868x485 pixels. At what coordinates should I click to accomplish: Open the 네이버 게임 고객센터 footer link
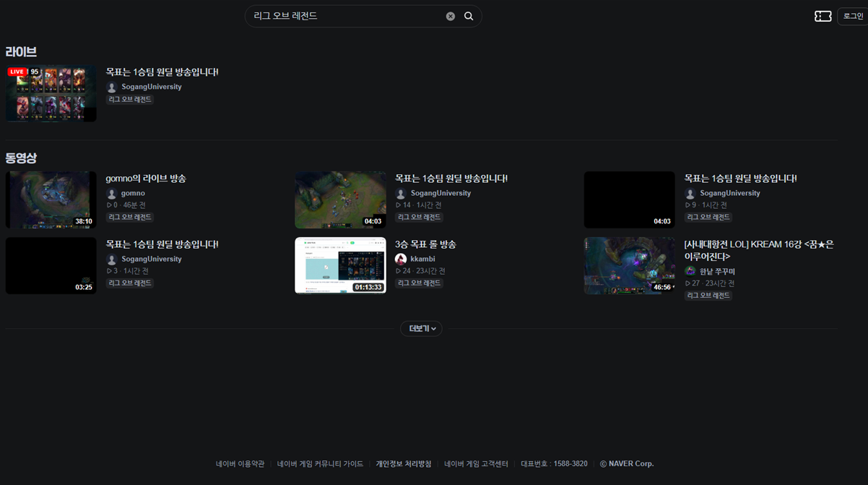tap(476, 464)
